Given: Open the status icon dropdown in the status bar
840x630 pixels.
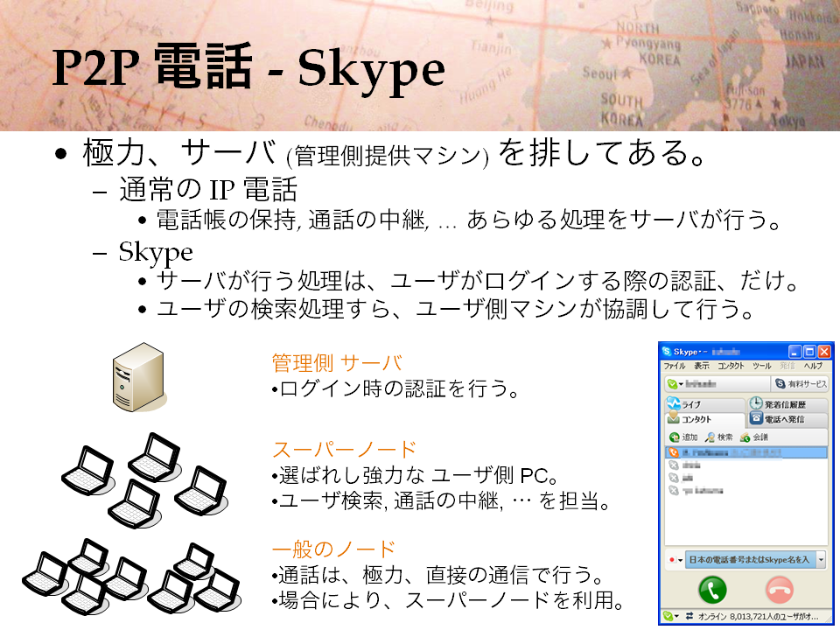Looking at the screenshot, I should (671, 617).
